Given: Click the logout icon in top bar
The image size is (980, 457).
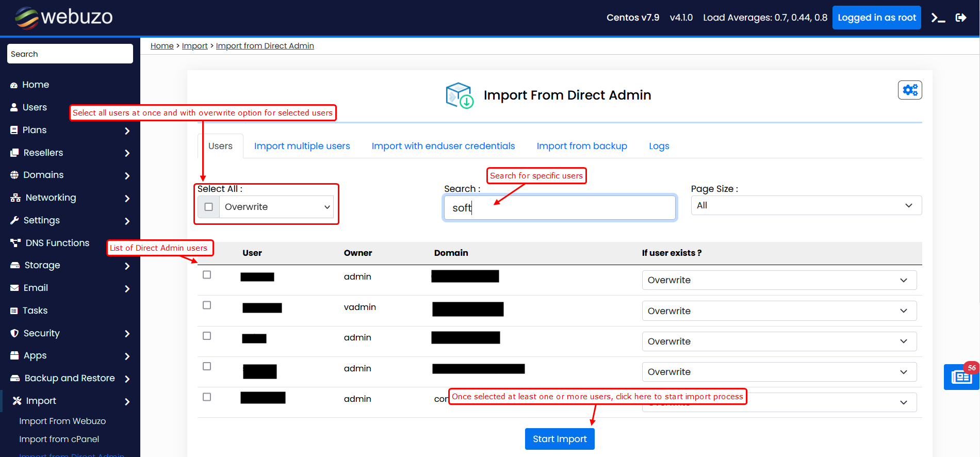Looking at the screenshot, I should (961, 18).
